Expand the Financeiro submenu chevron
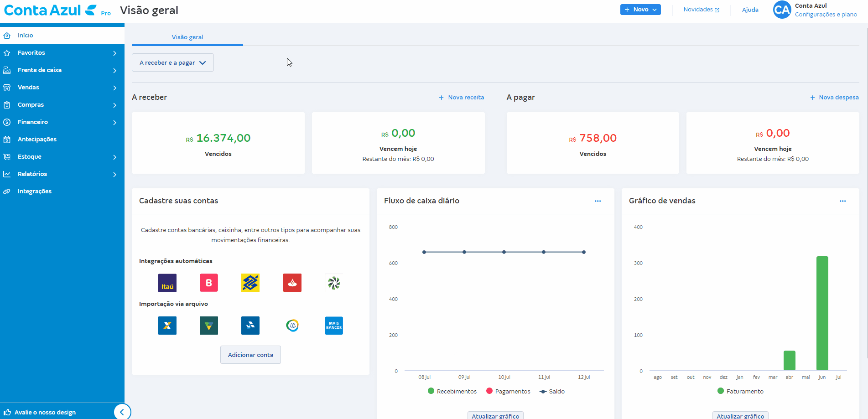Viewport: 868px width, 419px height. [114, 123]
